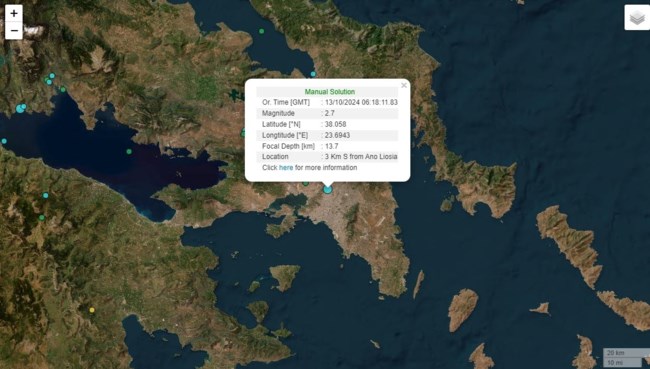Zoom out with the minus button

click(x=14, y=31)
